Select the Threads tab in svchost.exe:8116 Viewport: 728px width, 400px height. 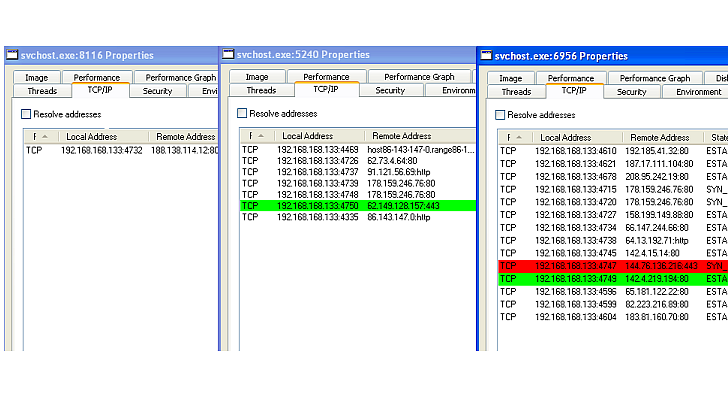[x=42, y=91]
